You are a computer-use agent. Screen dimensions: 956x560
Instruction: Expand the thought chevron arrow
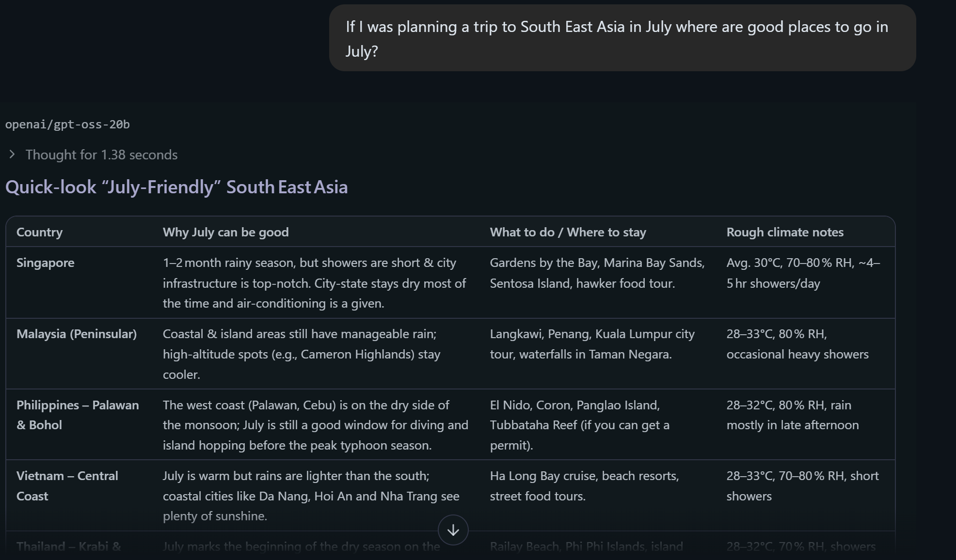tap(12, 155)
